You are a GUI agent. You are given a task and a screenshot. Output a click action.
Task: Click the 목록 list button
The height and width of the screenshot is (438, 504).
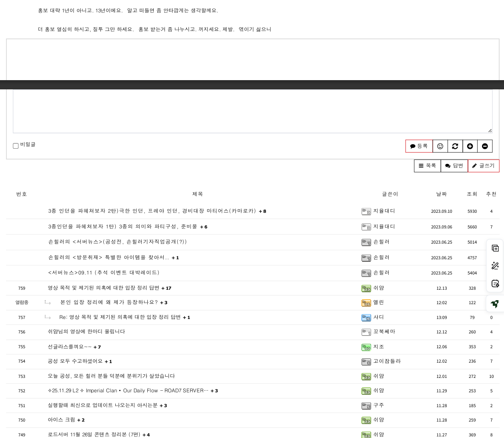point(427,166)
